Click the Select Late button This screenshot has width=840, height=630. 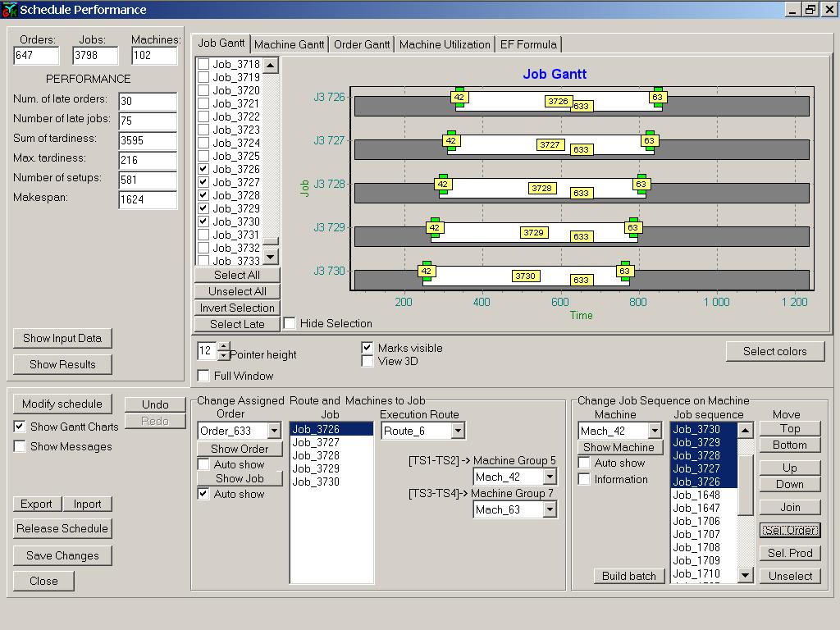pos(237,324)
